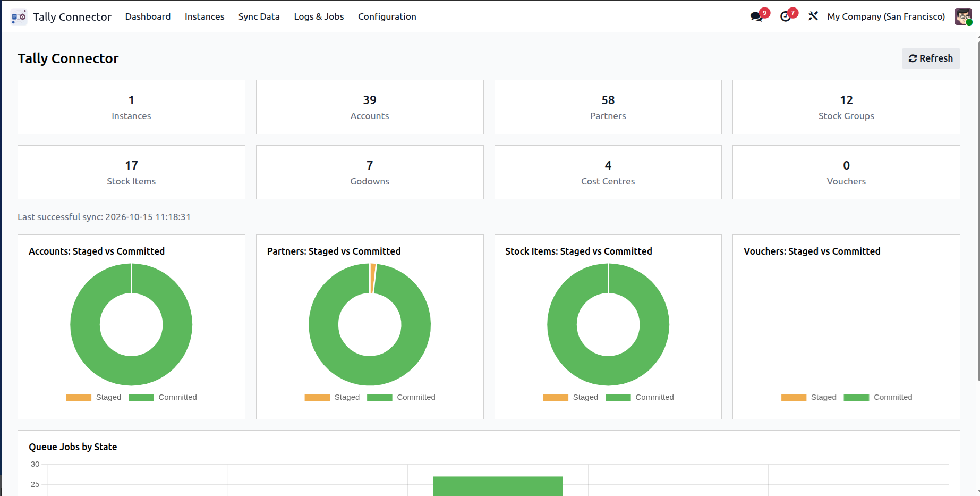The image size is (980, 496).
Task: Open the conversations chat bubble icon
Action: click(x=756, y=16)
